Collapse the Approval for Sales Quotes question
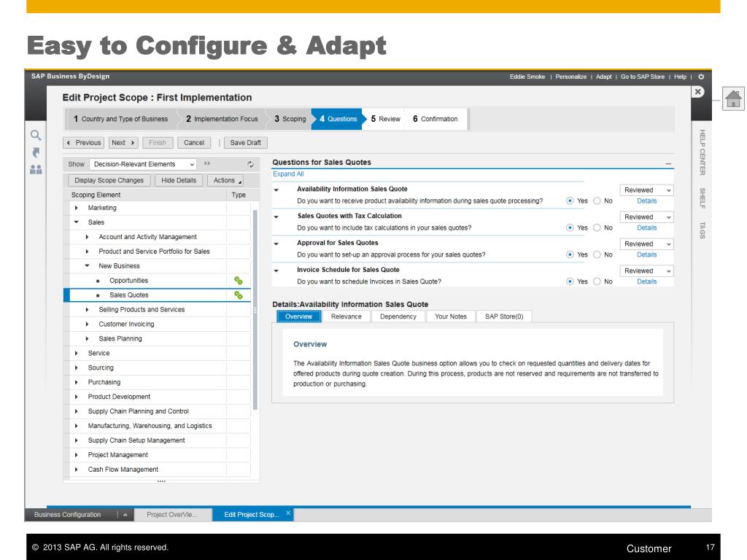 pos(276,244)
